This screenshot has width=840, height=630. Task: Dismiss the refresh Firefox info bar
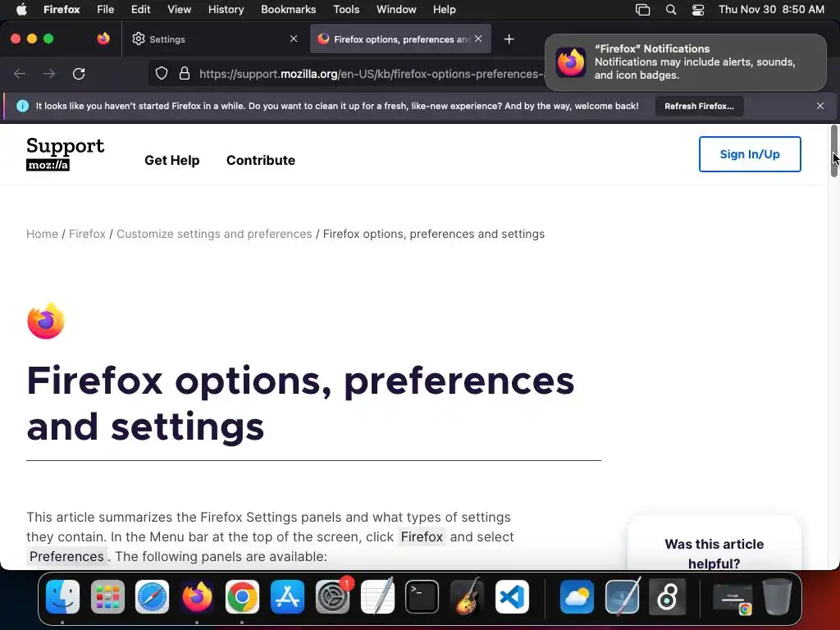click(820, 106)
